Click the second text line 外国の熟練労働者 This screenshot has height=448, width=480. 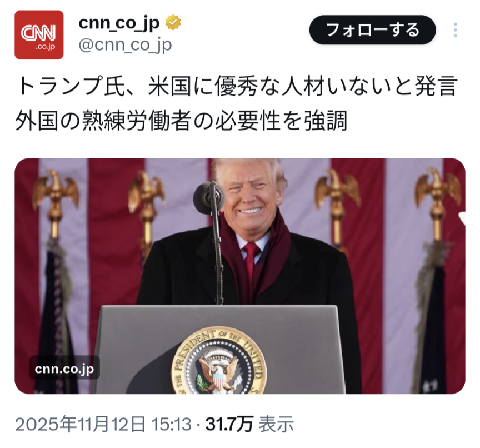(x=181, y=121)
